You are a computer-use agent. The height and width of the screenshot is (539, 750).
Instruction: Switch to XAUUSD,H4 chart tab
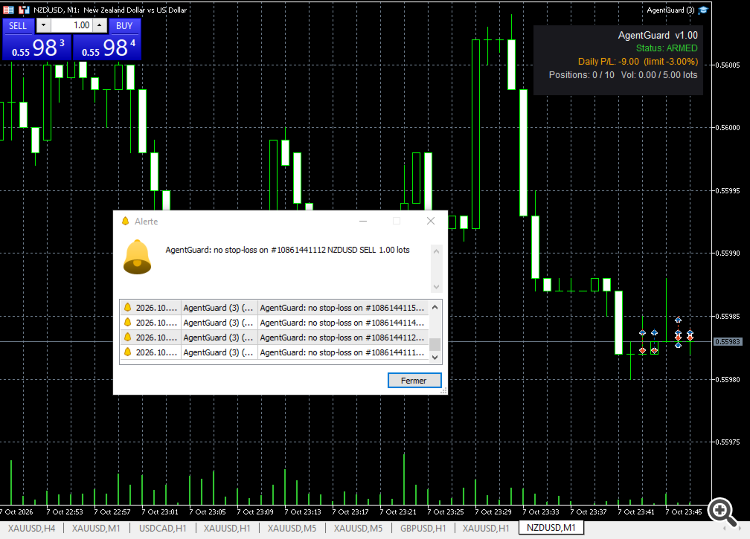(x=32, y=528)
